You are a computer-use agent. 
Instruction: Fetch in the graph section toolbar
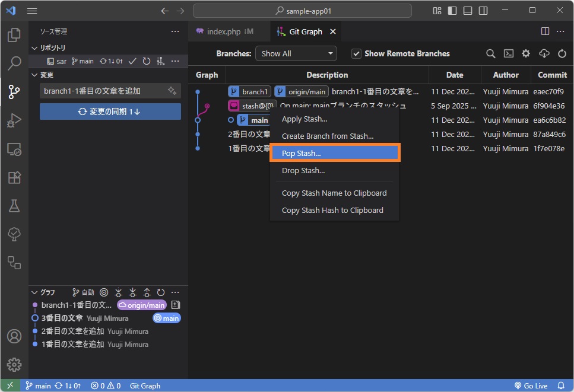(x=118, y=292)
